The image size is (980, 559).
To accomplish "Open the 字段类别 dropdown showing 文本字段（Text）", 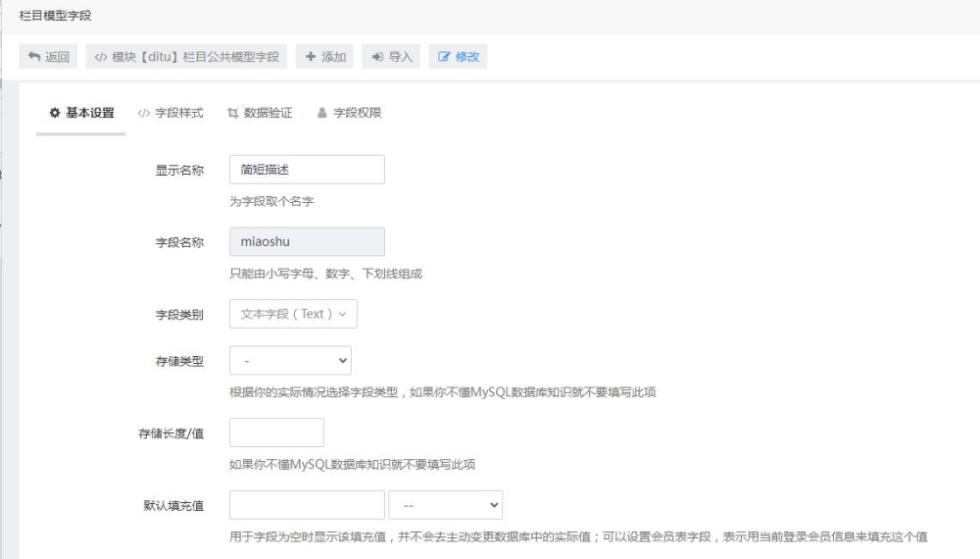I will pyautogui.click(x=293, y=314).
